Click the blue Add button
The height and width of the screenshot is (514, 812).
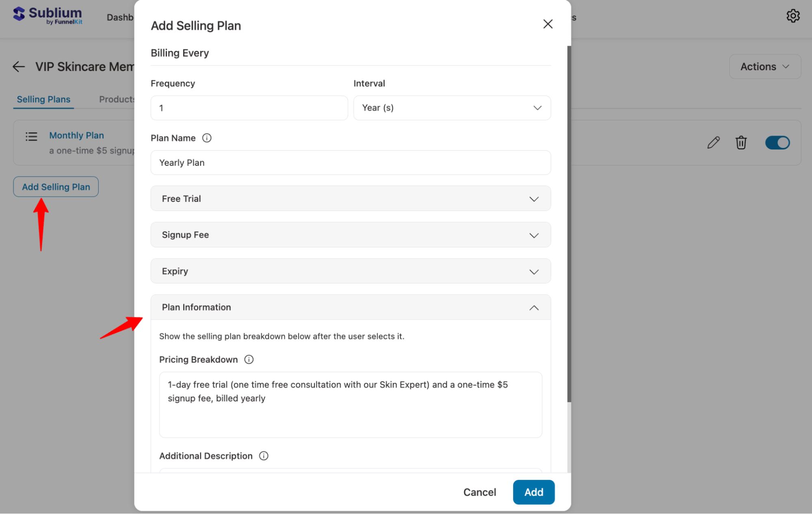click(533, 492)
